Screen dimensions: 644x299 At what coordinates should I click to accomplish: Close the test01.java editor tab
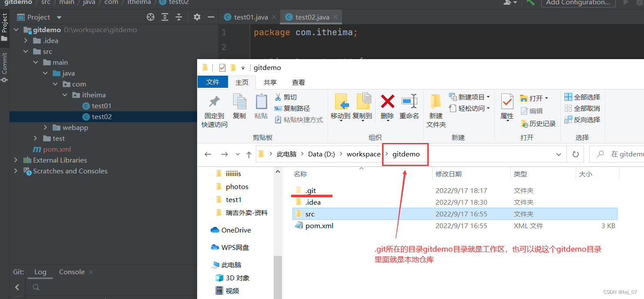coord(274,17)
